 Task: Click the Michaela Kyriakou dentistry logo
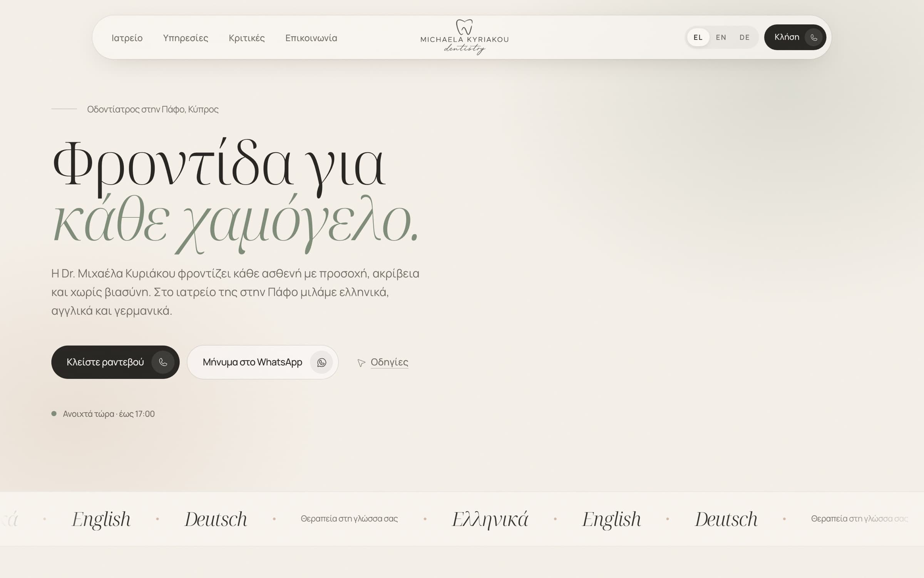(x=464, y=37)
